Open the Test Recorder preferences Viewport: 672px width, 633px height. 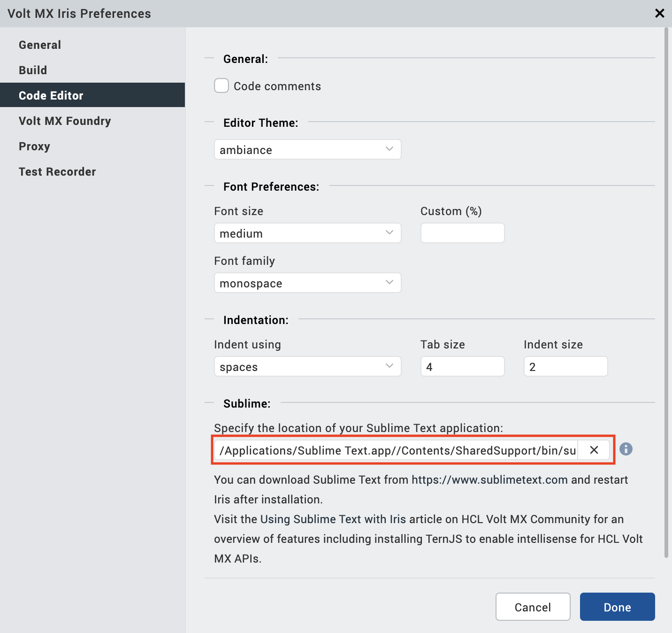(x=57, y=172)
